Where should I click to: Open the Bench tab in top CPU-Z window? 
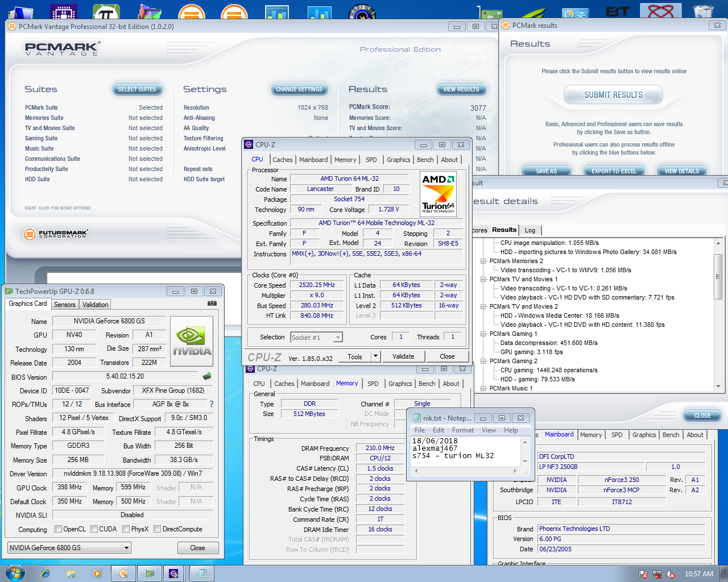point(425,160)
